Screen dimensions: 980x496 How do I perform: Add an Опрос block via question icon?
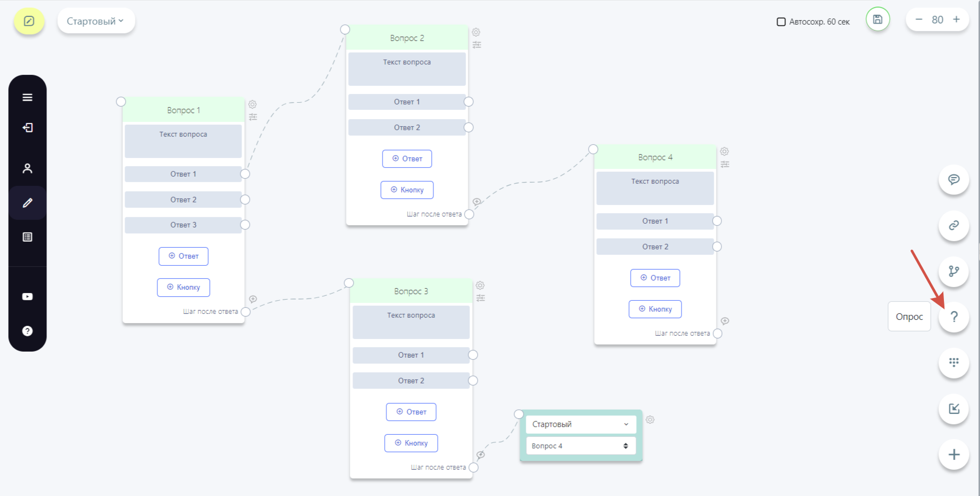(x=954, y=317)
